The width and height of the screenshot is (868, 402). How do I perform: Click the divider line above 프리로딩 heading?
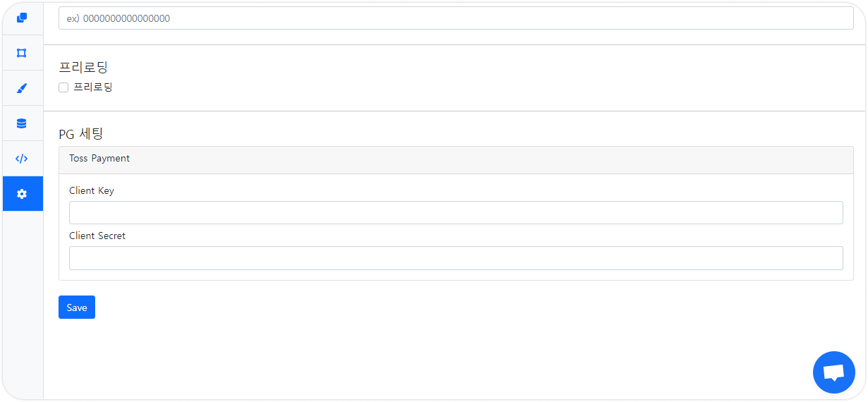click(x=454, y=44)
